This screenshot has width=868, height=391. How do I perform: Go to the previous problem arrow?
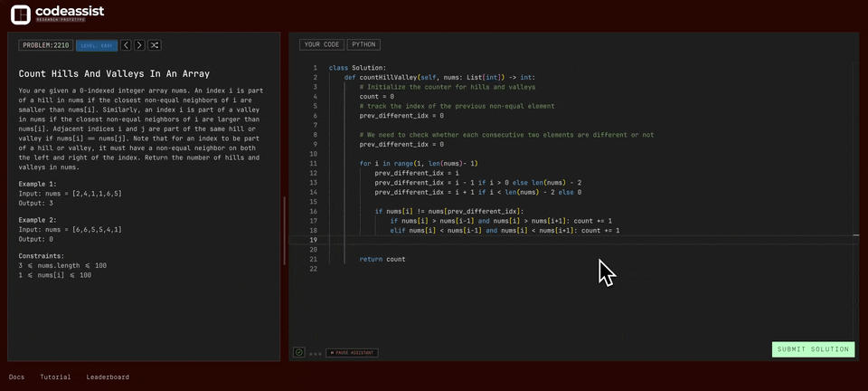click(126, 44)
